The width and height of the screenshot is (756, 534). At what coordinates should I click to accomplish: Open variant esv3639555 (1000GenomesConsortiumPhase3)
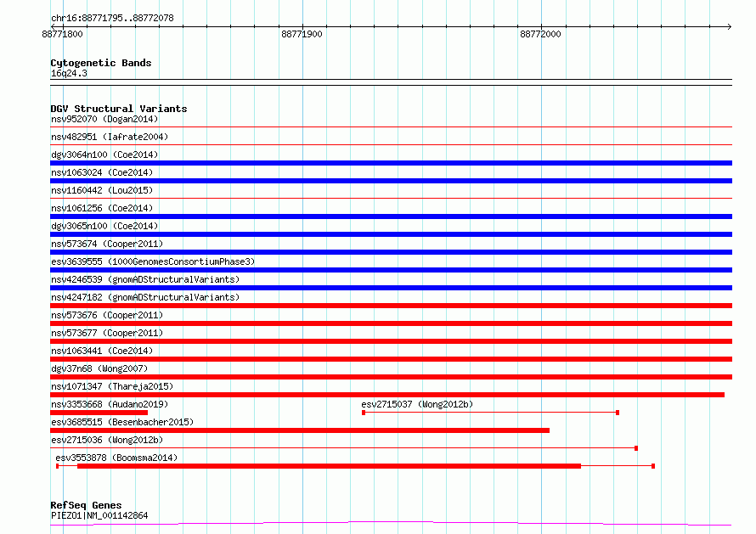[153, 261]
